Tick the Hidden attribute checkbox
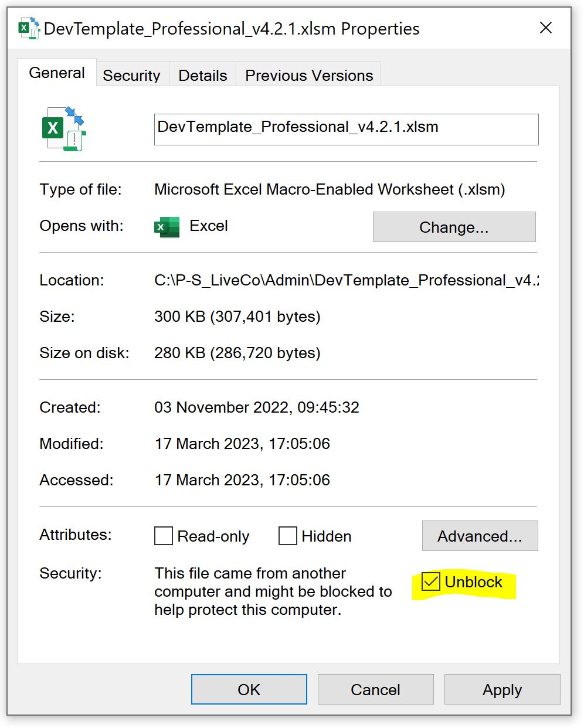This screenshot has height=728, width=584. [x=287, y=536]
